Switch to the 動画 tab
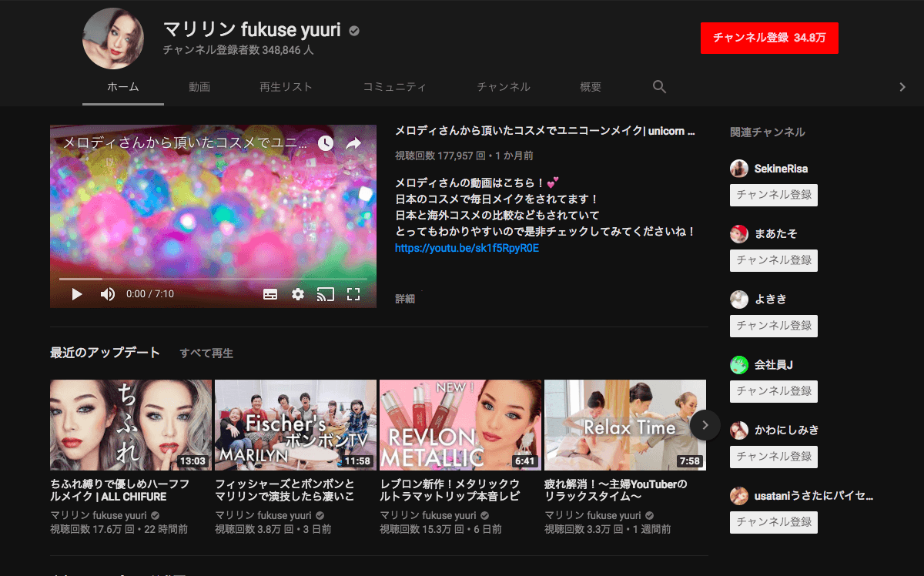Viewport: 924px width, 576px height. [x=199, y=87]
